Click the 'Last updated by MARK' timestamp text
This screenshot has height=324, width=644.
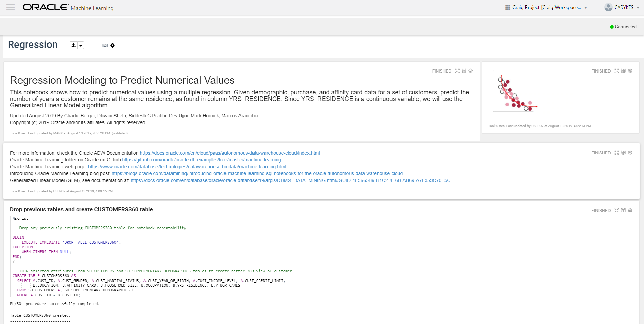click(69, 133)
